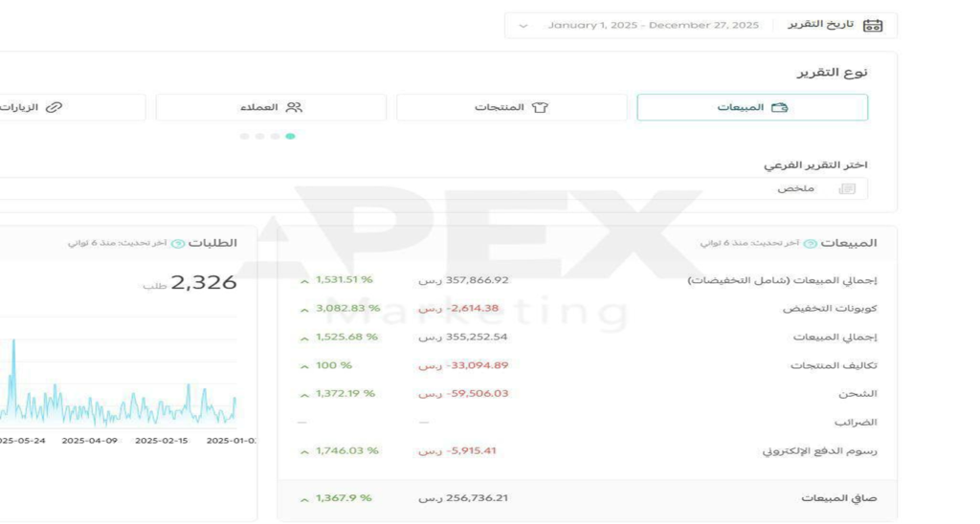Select the leftmost grey carousel dot

[245, 137]
